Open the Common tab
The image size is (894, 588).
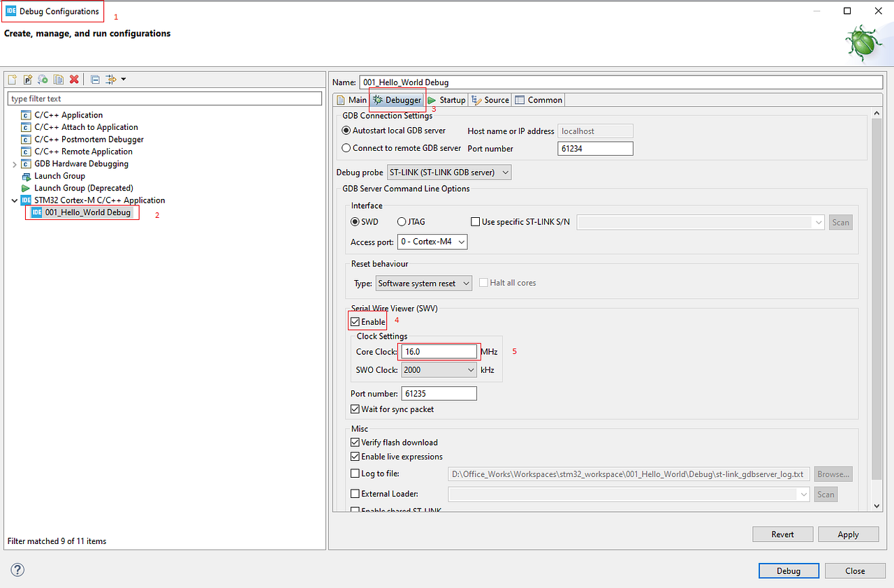pos(538,99)
